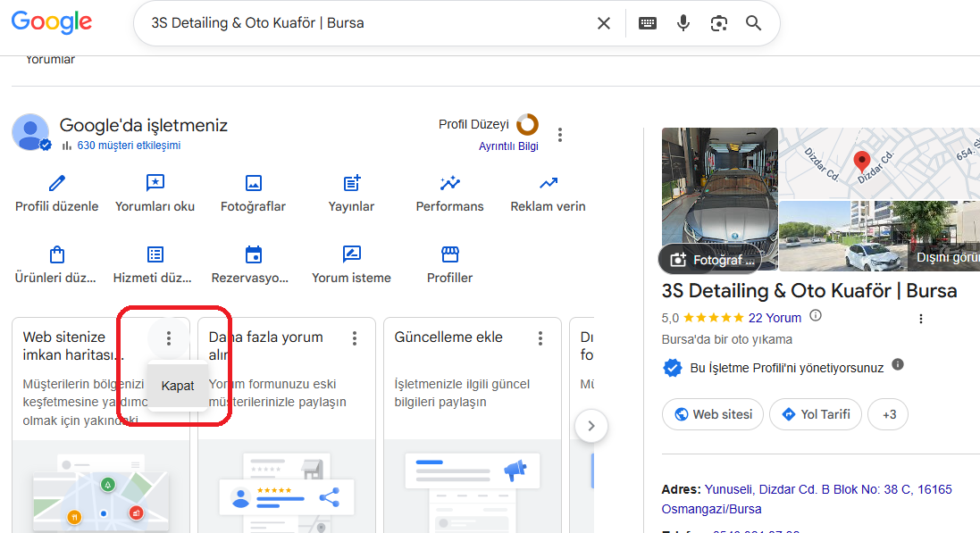Click the Yol Tarifi directions button
This screenshot has height=533, width=980.
pyautogui.click(x=816, y=414)
